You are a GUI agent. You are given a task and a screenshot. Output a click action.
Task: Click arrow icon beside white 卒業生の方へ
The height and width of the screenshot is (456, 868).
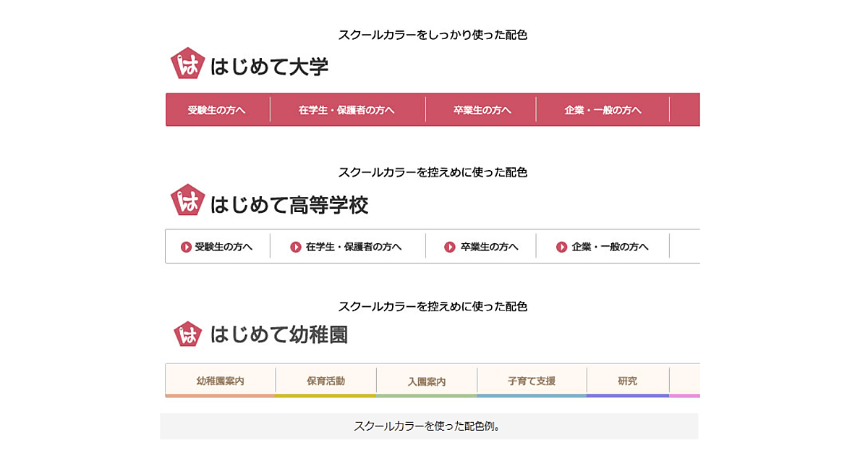450,247
